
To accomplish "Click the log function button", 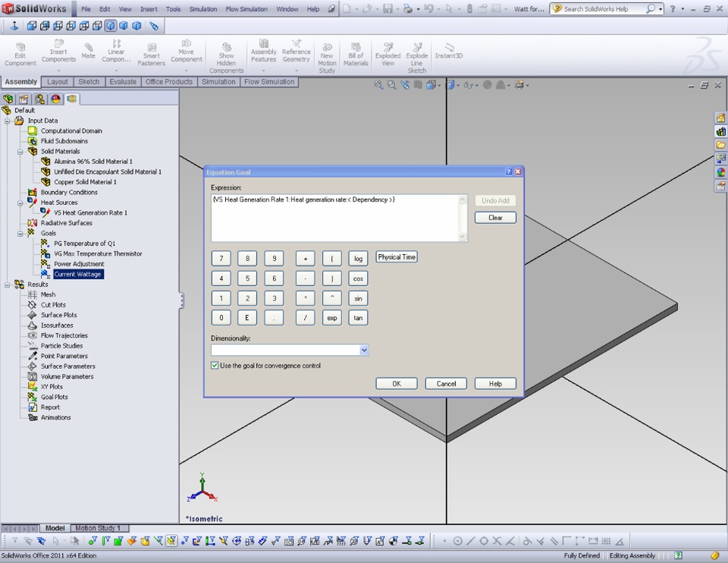I will click(x=358, y=259).
